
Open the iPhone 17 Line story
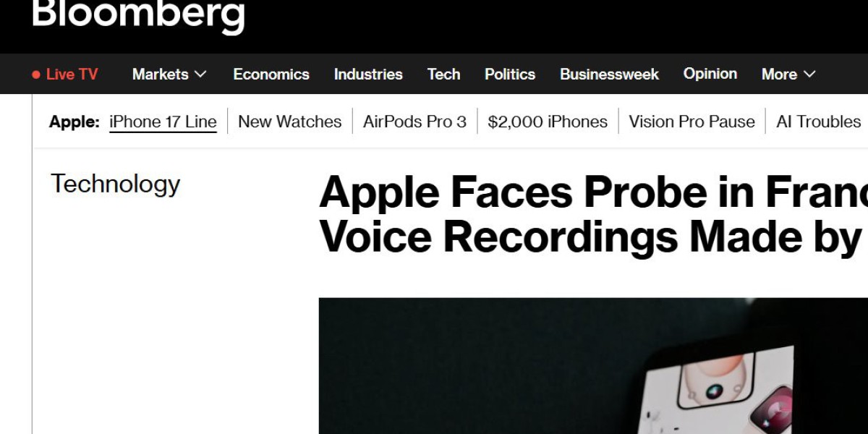tap(163, 122)
